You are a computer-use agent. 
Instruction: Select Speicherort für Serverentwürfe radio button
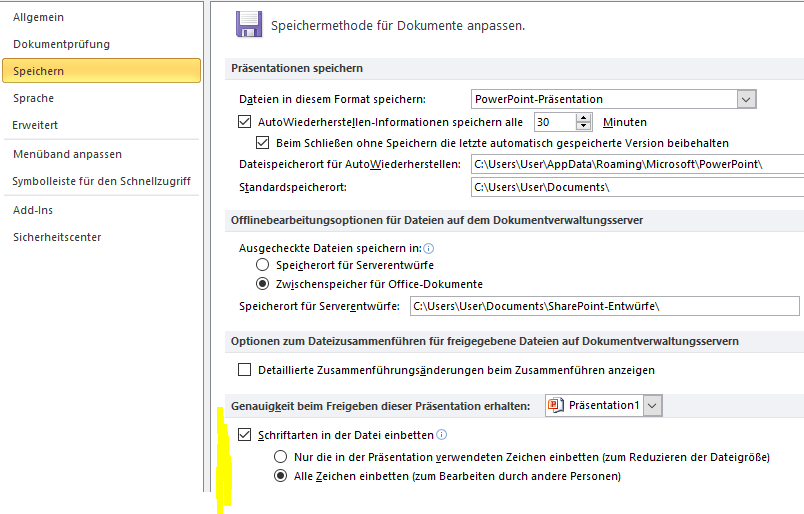[x=262, y=265]
